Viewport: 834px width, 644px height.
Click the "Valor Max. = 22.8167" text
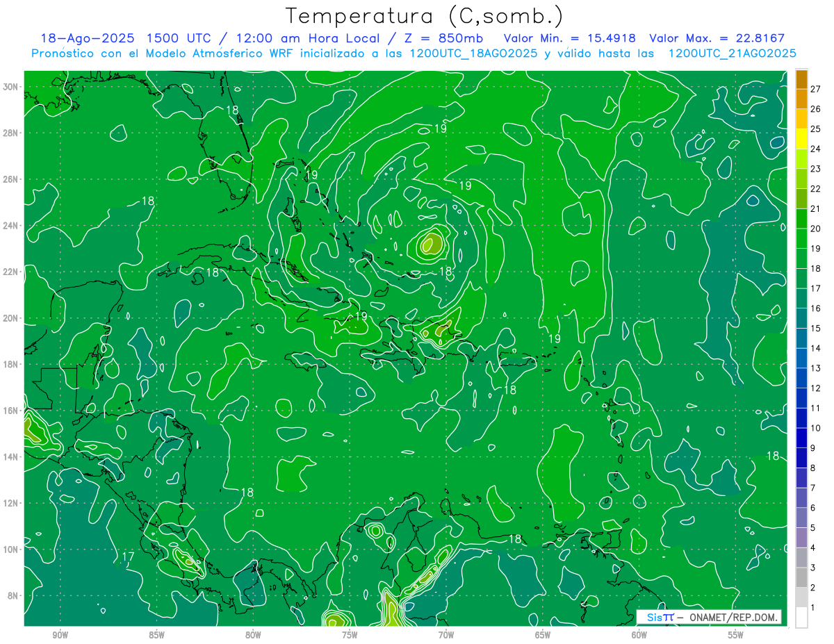point(717,38)
